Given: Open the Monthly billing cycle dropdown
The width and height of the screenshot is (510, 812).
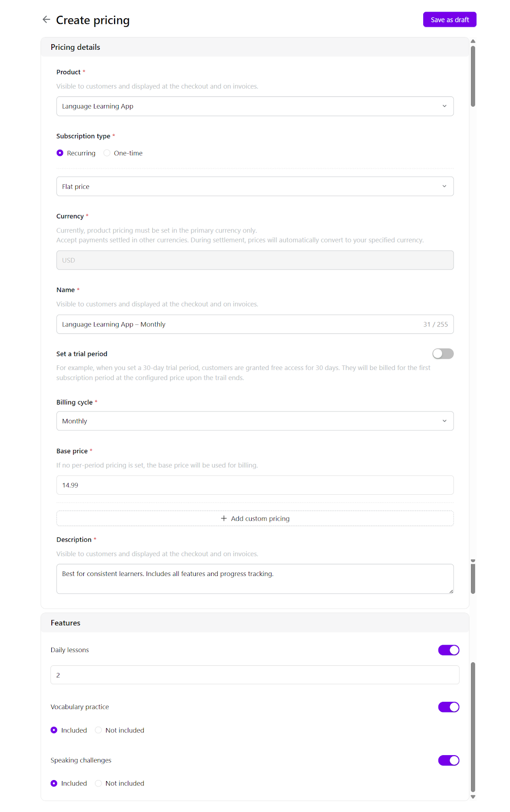Looking at the screenshot, I should pyautogui.click(x=255, y=421).
